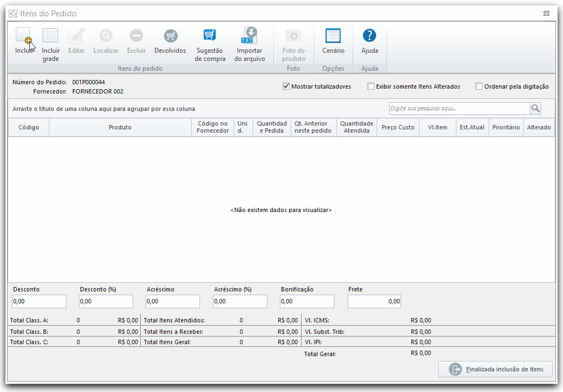Close the Itens do Pedido window
Image resolution: width=563 pixels, height=392 pixels.
(546, 13)
